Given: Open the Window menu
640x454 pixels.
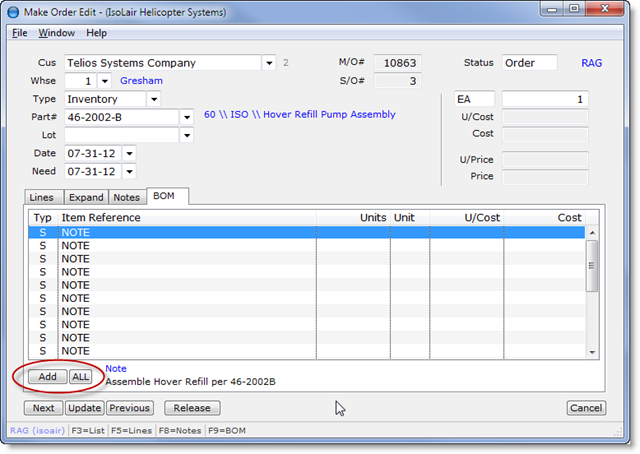Looking at the screenshot, I should point(56,33).
